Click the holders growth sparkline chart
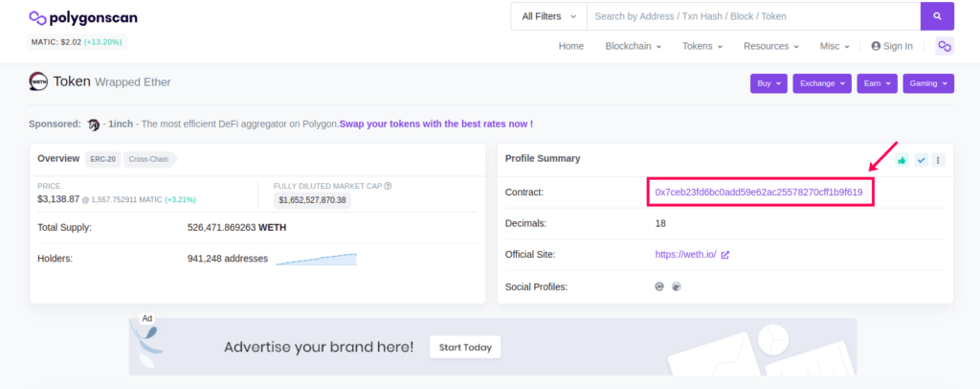The image size is (980, 389). click(316, 259)
